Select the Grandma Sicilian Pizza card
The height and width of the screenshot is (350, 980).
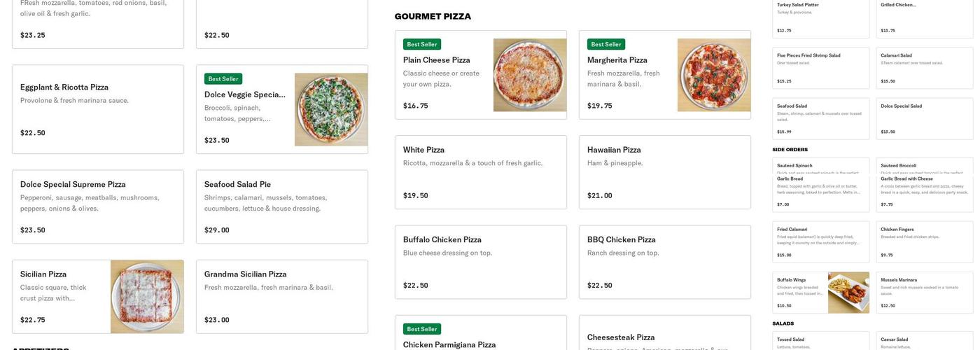pos(281,297)
